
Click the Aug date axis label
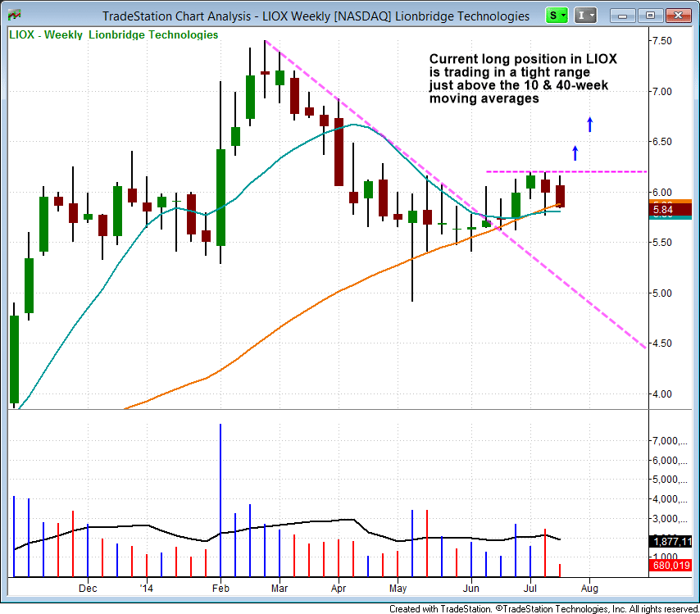tap(589, 589)
